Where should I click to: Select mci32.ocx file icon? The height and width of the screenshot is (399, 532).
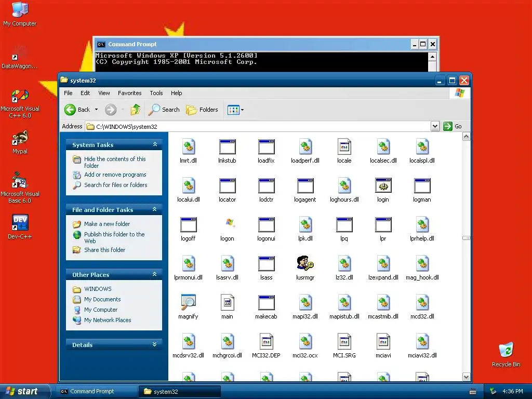pos(305,341)
